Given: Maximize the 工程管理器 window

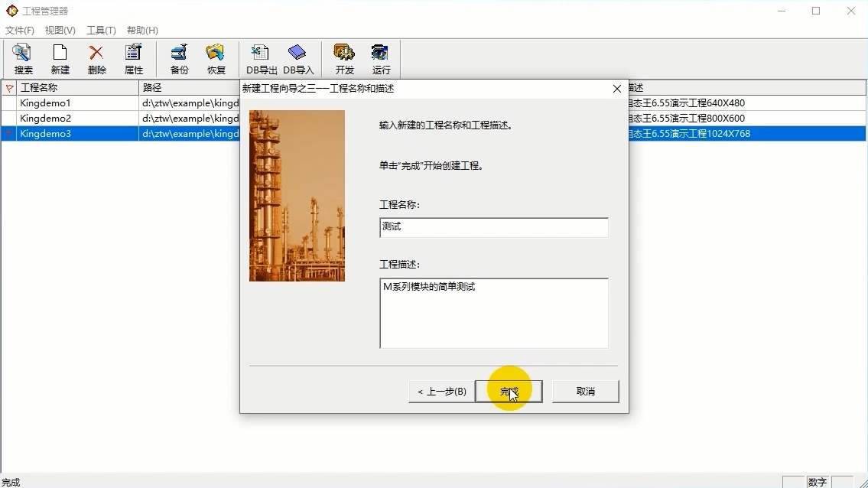Looking at the screenshot, I should (816, 11).
